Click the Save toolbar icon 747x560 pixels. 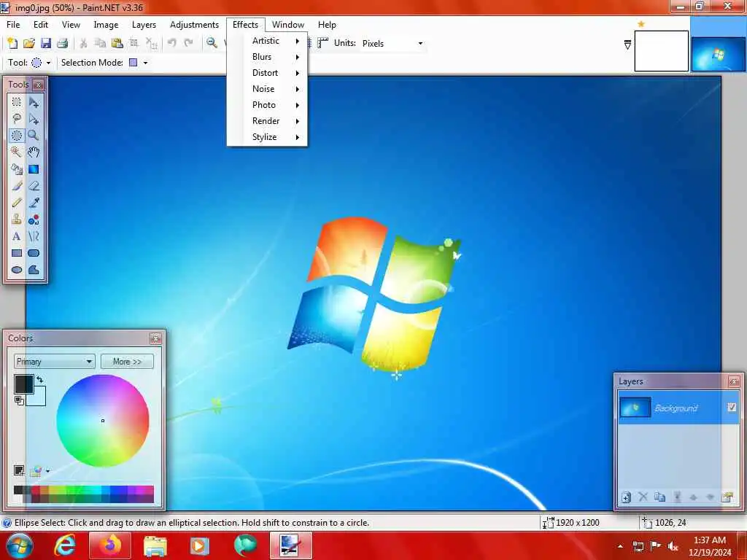click(46, 43)
